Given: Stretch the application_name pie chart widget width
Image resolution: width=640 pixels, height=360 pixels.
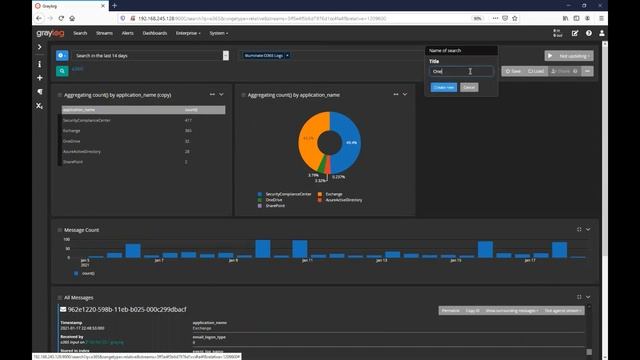Looking at the screenshot, I should click(x=396, y=94).
